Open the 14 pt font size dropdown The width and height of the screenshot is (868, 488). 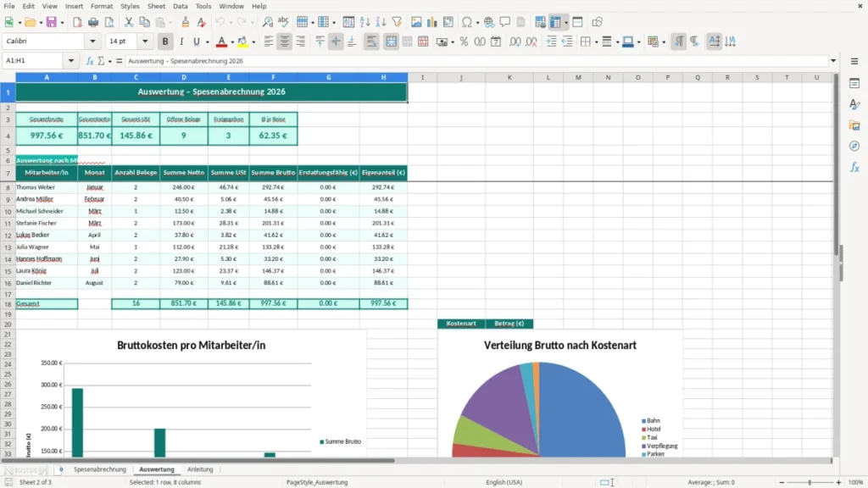[145, 41]
